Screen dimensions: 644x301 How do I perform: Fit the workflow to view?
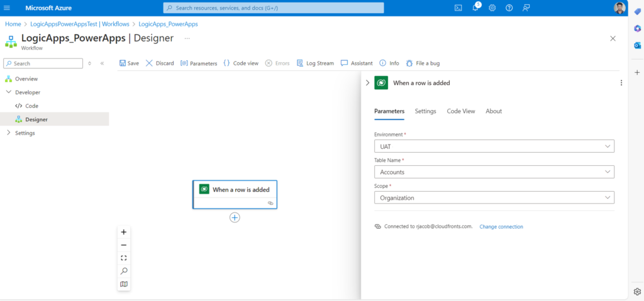(x=124, y=258)
